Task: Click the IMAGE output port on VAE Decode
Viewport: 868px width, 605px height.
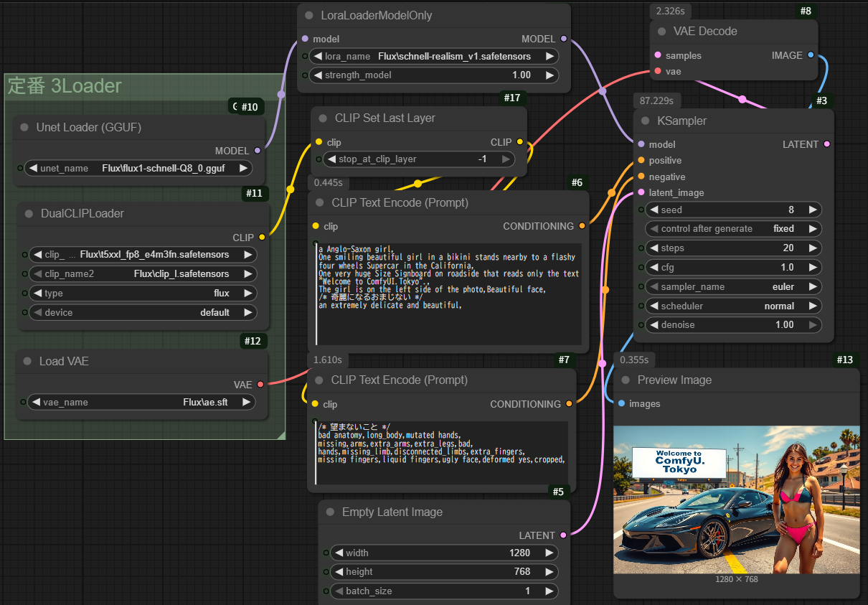Action: [811, 55]
